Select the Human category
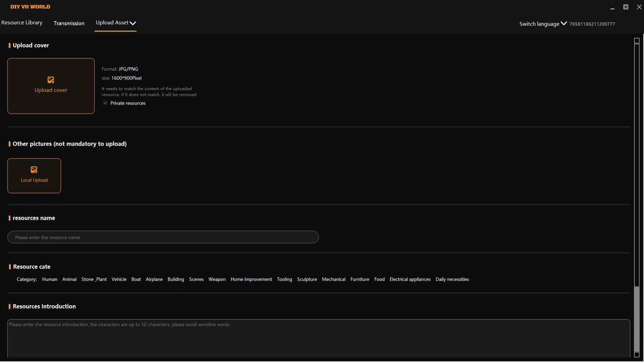This screenshot has width=644, height=362. tap(49, 279)
